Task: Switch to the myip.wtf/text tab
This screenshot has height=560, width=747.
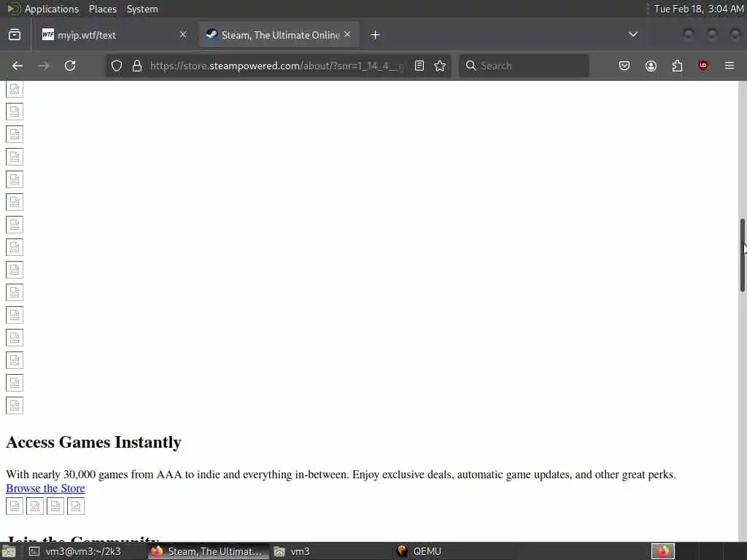Action: [x=115, y=35]
